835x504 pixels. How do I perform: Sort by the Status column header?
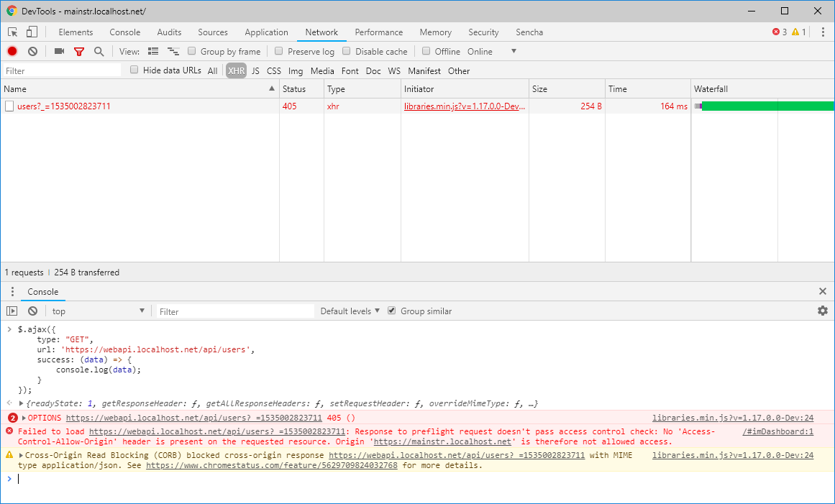pyautogui.click(x=301, y=89)
